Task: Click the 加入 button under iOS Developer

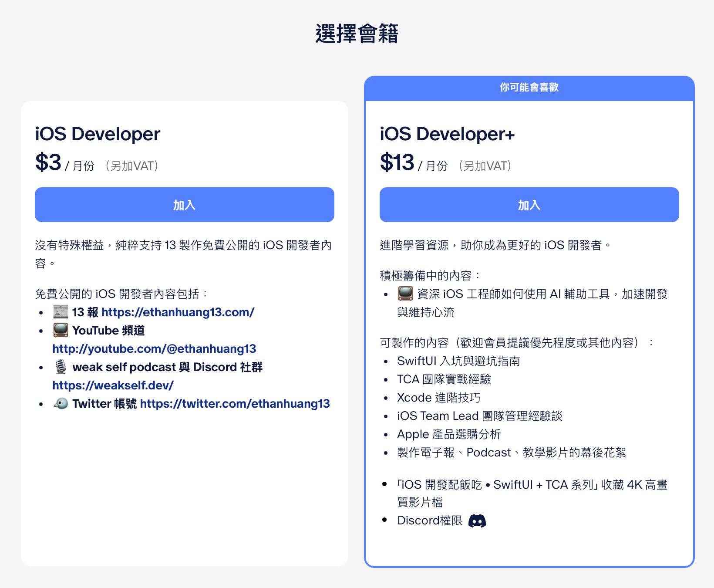Action: coord(185,205)
